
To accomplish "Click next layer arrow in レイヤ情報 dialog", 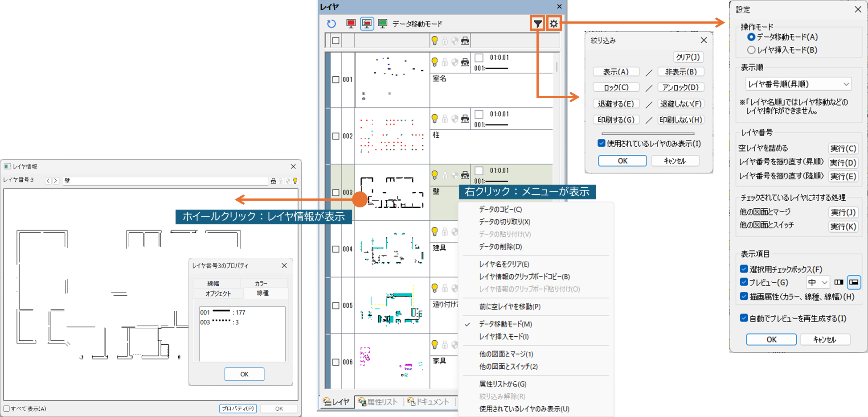I will click(56, 181).
